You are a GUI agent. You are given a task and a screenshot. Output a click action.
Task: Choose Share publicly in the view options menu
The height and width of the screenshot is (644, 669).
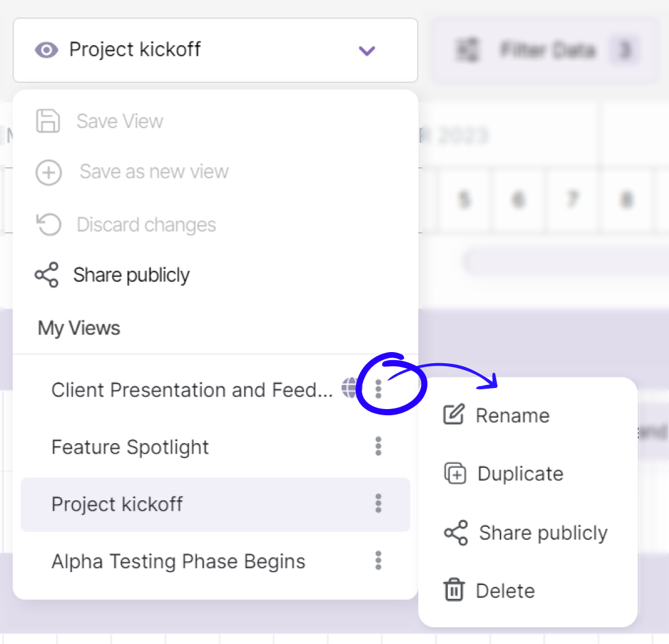point(131,275)
